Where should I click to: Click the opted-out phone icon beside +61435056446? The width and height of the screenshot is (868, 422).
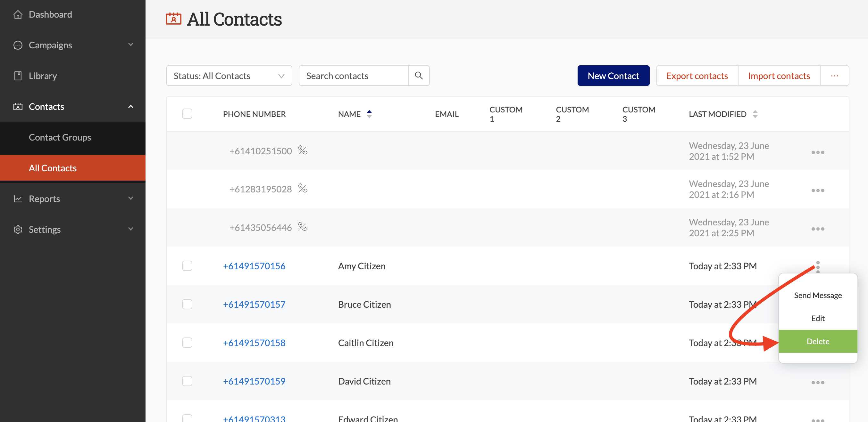(303, 226)
